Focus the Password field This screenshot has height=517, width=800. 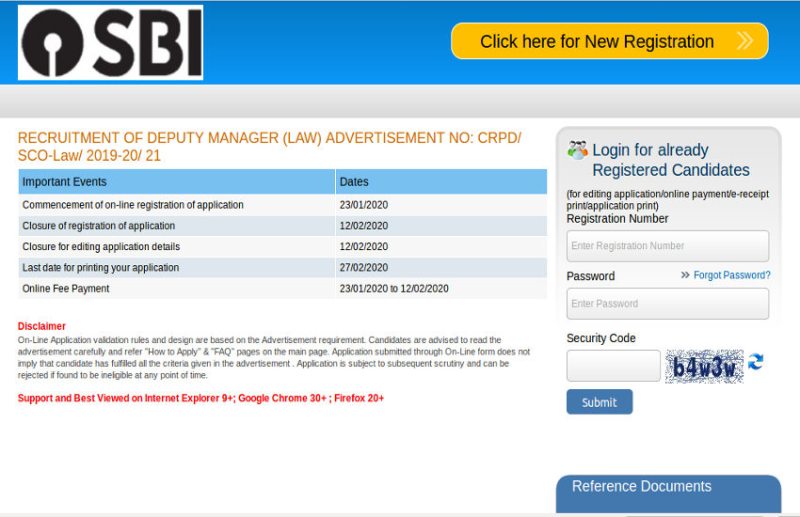(x=667, y=304)
